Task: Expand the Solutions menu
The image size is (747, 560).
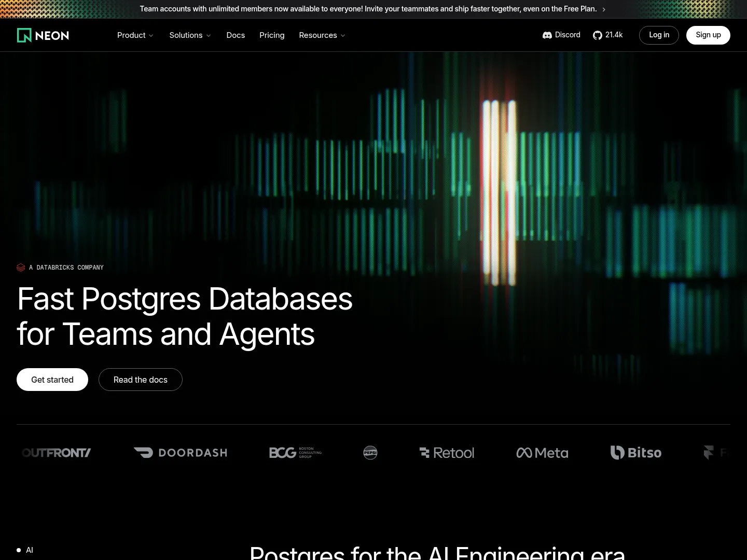Action: 190,35
